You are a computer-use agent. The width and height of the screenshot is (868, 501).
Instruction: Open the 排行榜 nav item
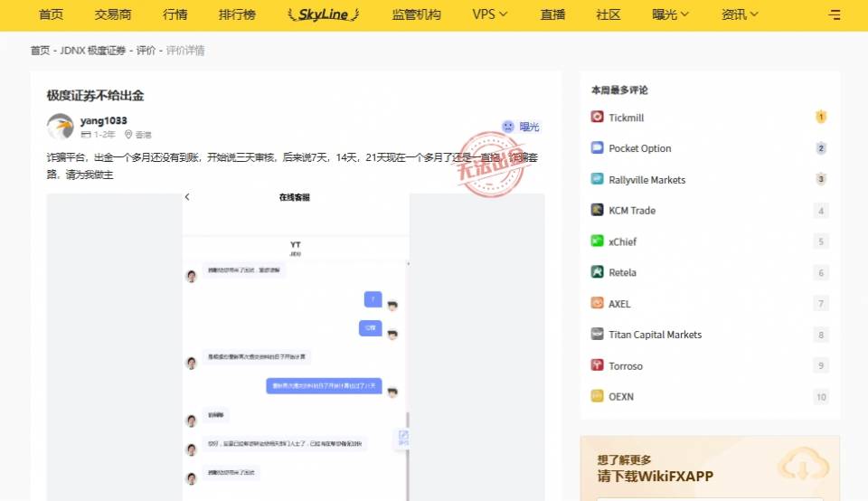237,15
